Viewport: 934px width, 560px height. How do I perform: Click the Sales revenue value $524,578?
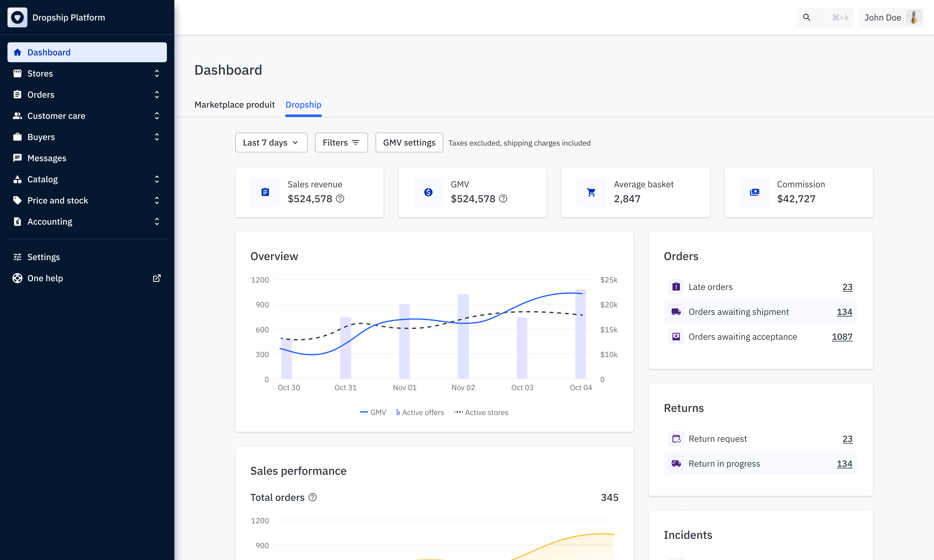pos(310,198)
